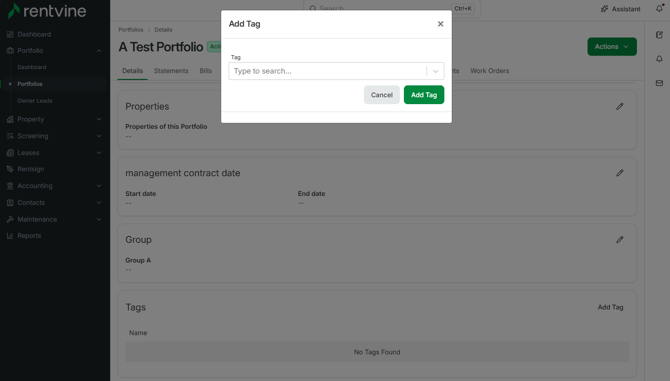Click the Screening sidebar icon
Viewport: 670px width, 381px height.
tap(10, 136)
